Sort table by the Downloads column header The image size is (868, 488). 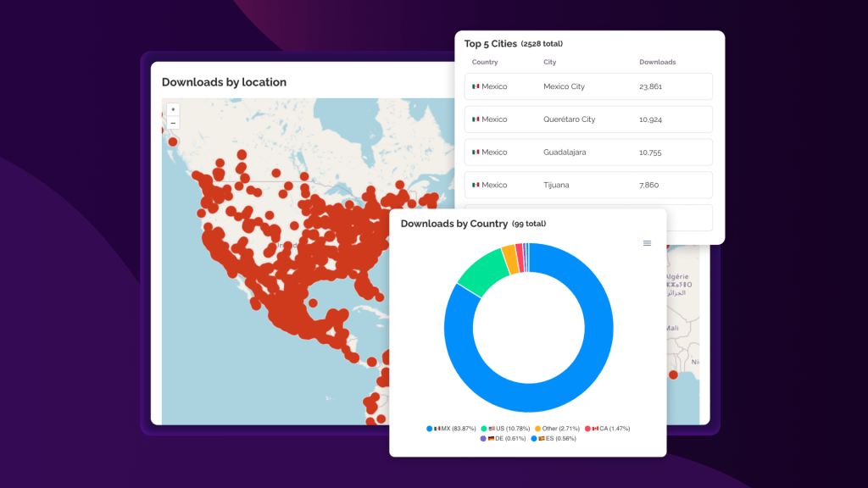click(657, 62)
